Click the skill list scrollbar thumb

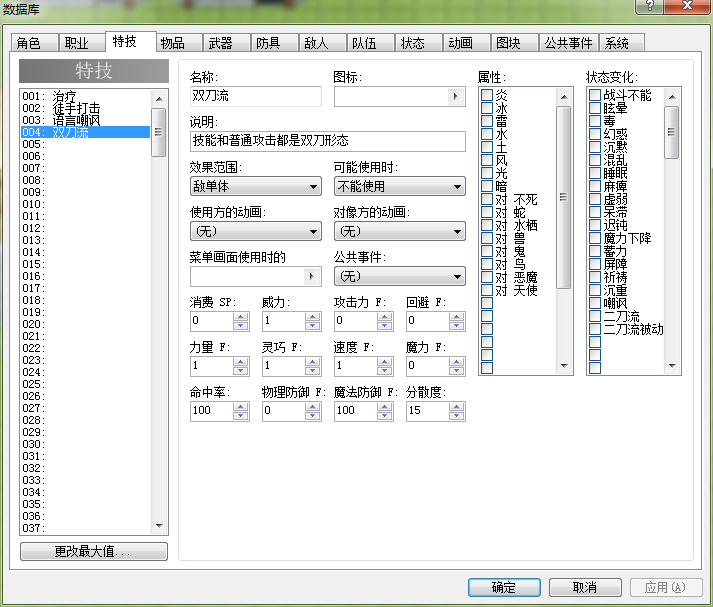coord(158,132)
